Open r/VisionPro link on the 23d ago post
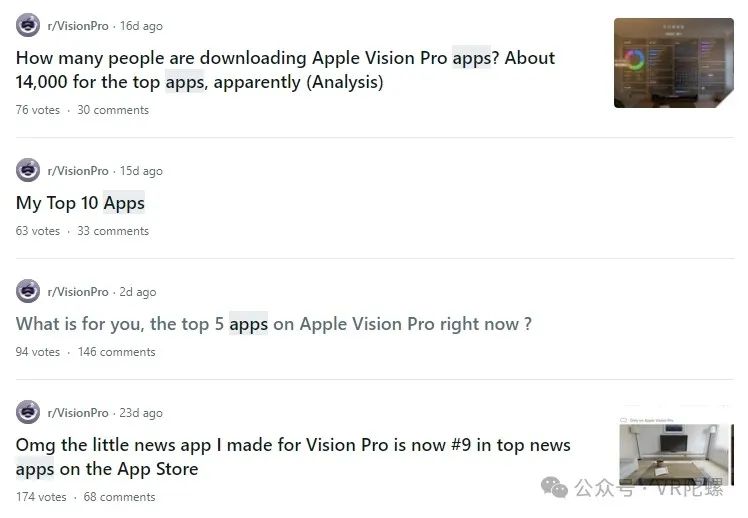The height and width of the screenshot is (518, 748). [78, 413]
